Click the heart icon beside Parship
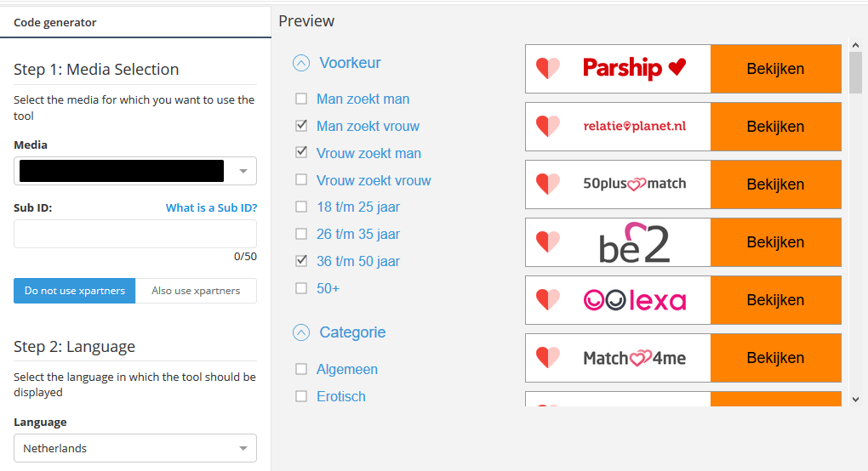 [547, 69]
